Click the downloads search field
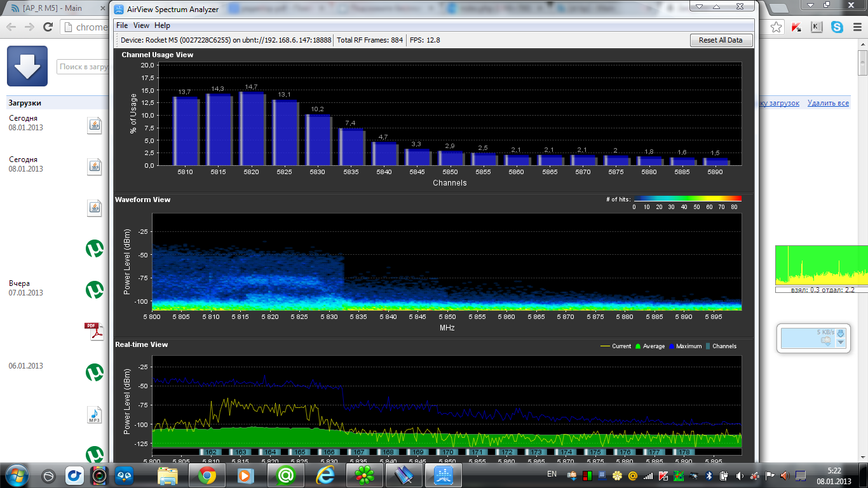This screenshot has height=488, width=868. coord(83,67)
